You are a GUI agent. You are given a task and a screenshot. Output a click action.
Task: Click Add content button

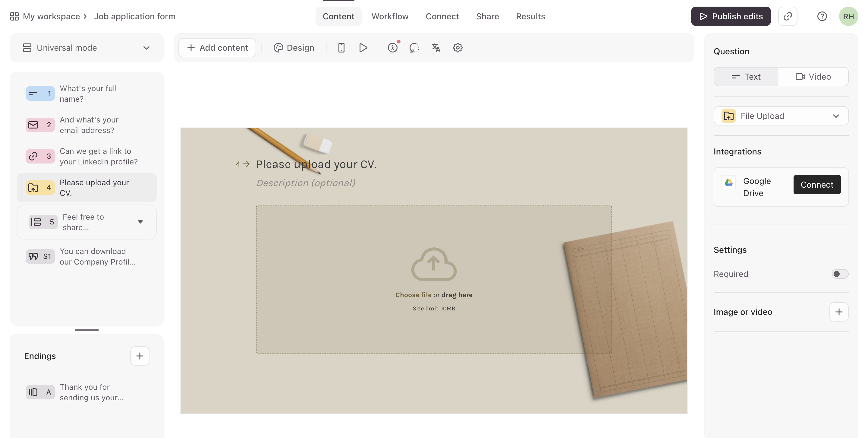coord(217,48)
